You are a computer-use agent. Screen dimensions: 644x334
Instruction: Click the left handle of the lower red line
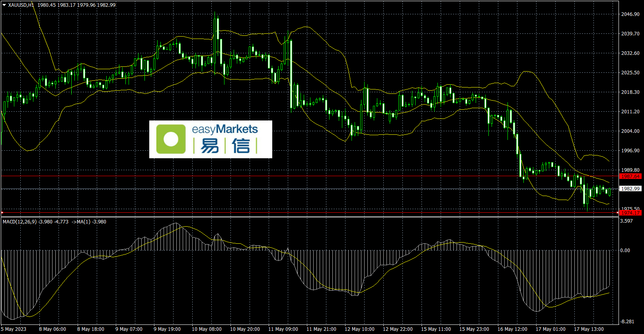(x=2, y=213)
